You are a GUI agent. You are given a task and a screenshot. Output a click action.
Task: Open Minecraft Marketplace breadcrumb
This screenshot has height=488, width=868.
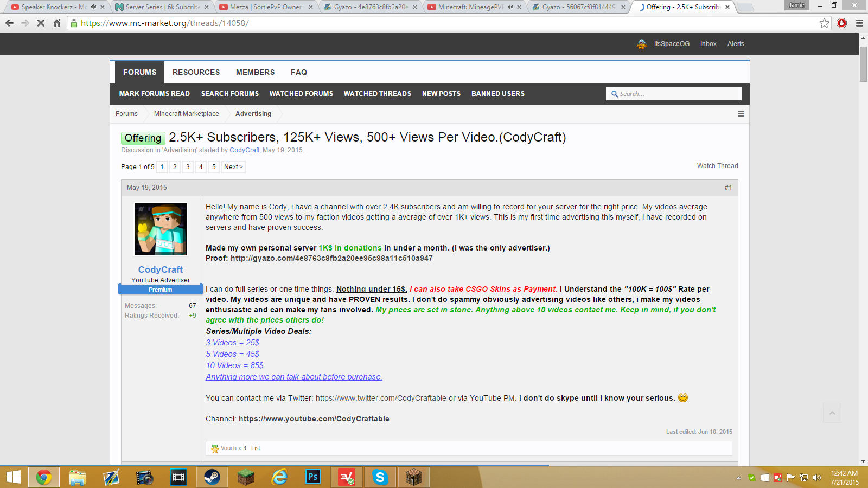point(187,114)
